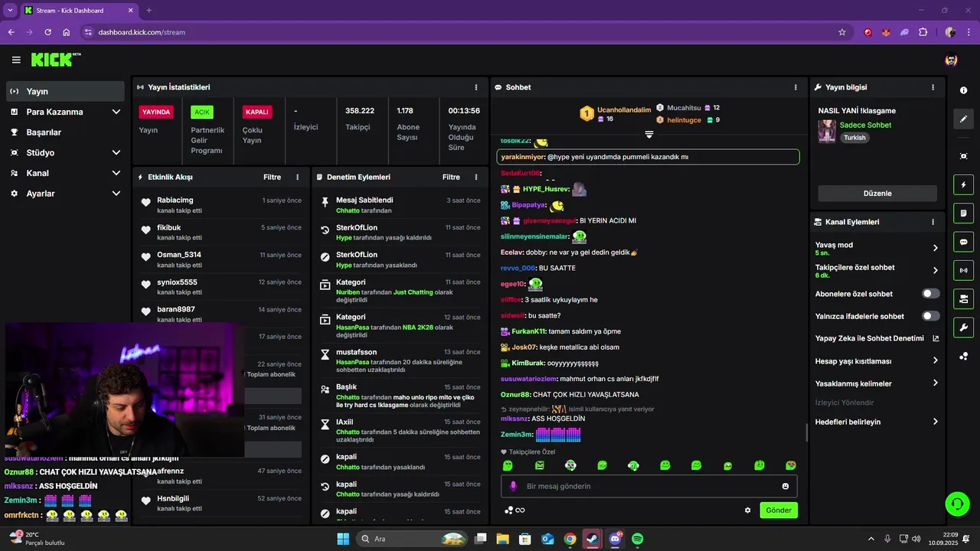Click the green Gönder button

(779, 510)
